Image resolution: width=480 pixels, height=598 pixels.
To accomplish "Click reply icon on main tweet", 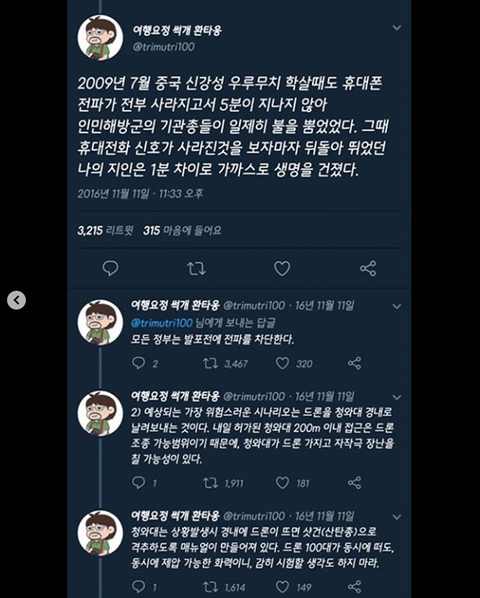I will [110, 268].
